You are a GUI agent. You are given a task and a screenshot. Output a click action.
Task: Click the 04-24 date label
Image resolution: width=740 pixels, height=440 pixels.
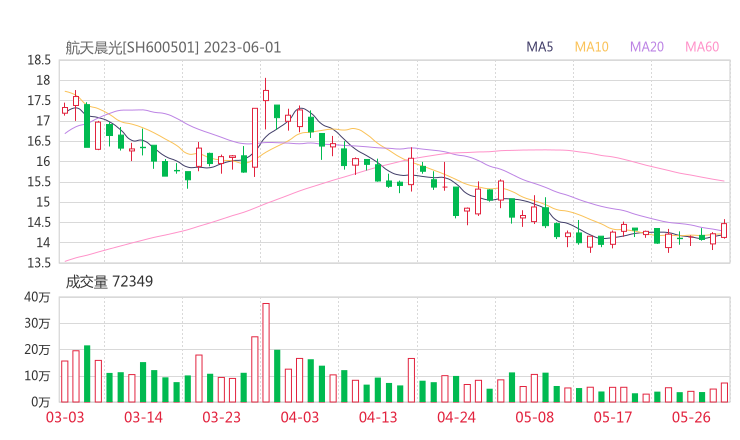click(x=456, y=418)
